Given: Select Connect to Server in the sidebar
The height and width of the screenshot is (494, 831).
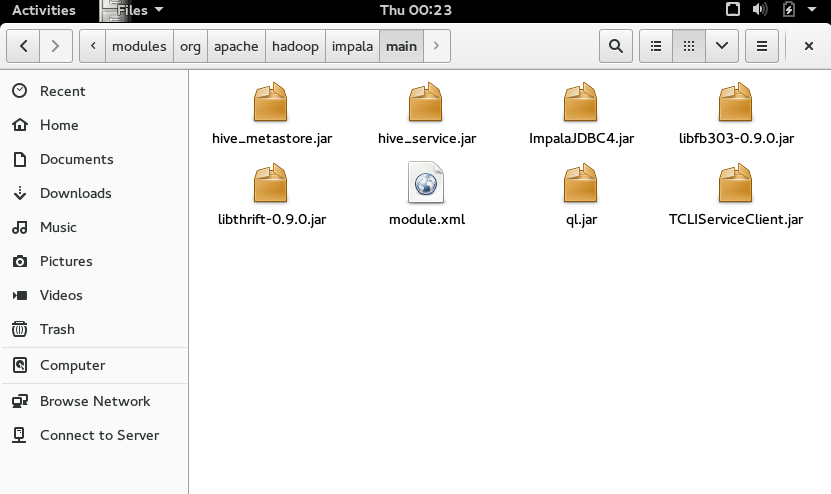Looking at the screenshot, I should [x=94, y=435].
